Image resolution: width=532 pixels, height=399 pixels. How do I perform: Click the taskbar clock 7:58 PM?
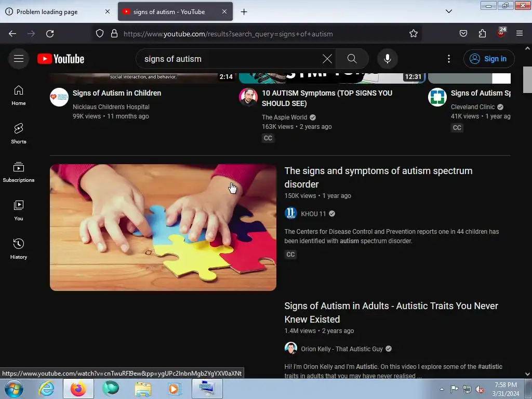coord(506,389)
